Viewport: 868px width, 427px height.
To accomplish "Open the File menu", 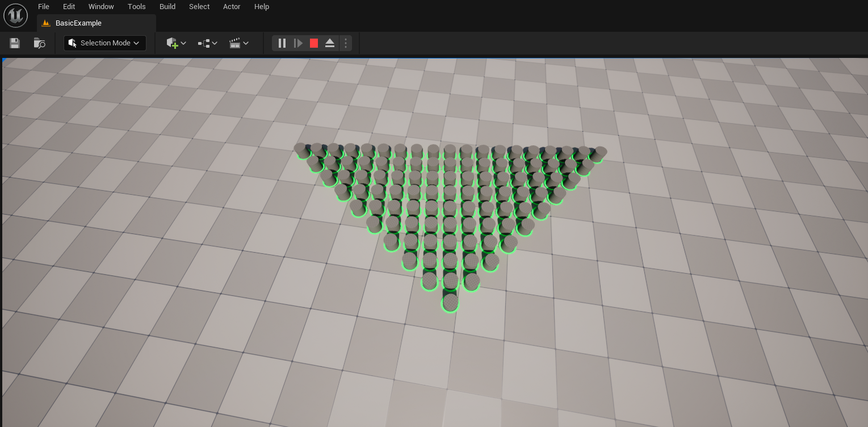I will pyautogui.click(x=44, y=6).
